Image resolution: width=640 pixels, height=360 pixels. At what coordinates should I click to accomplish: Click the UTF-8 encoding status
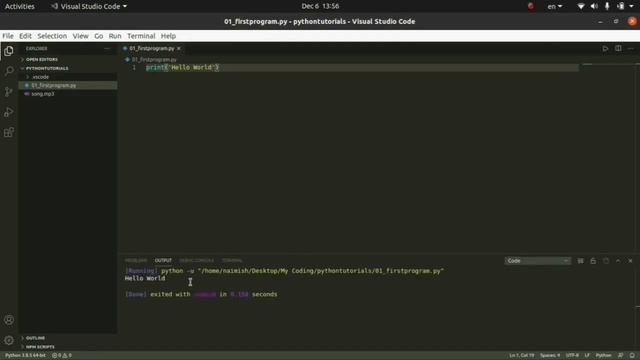coord(572,356)
